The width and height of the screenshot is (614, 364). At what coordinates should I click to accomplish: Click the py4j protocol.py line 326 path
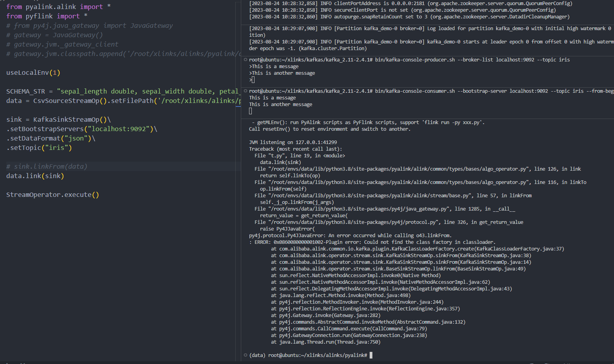click(389, 222)
